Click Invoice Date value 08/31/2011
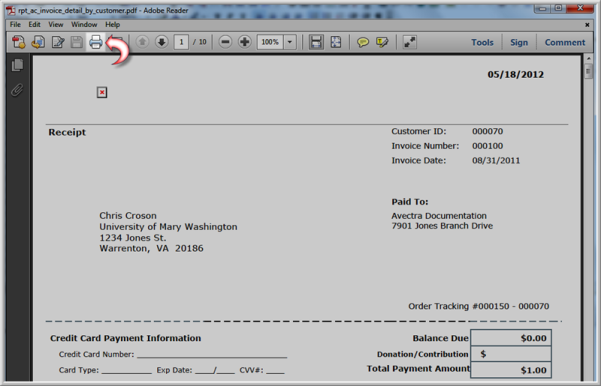Screen dimensions: 601x386 coord(496,161)
